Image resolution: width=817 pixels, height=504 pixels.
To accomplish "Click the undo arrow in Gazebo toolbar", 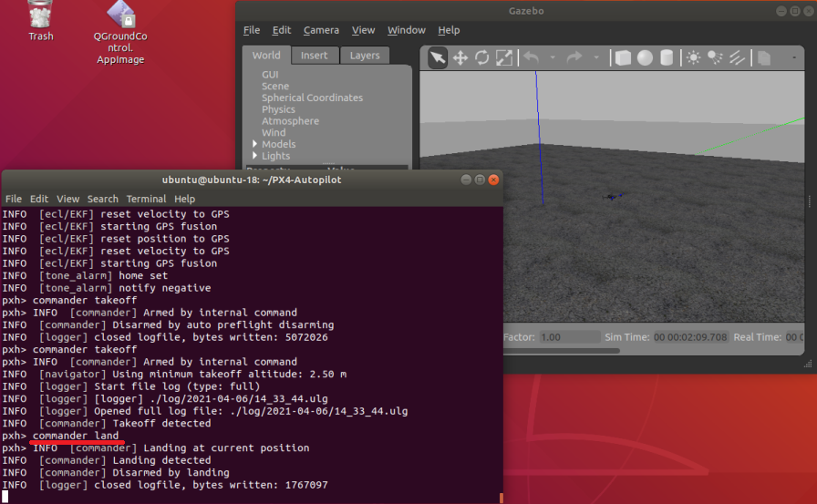I will pyautogui.click(x=531, y=57).
